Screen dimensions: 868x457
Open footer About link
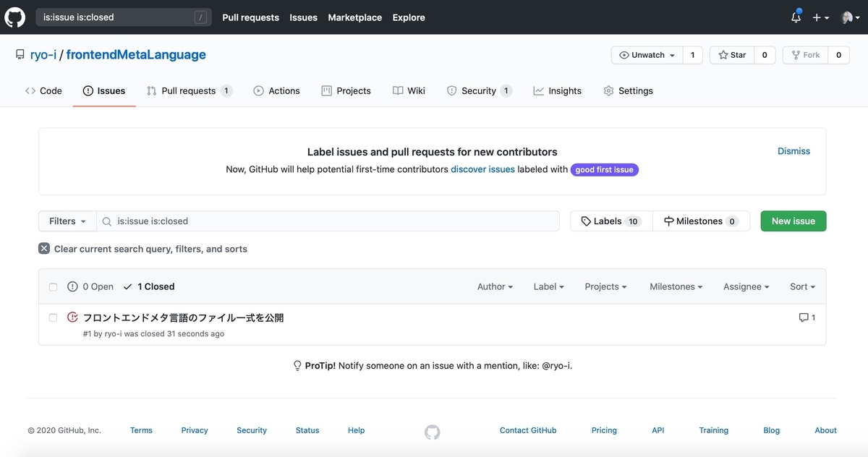click(825, 430)
